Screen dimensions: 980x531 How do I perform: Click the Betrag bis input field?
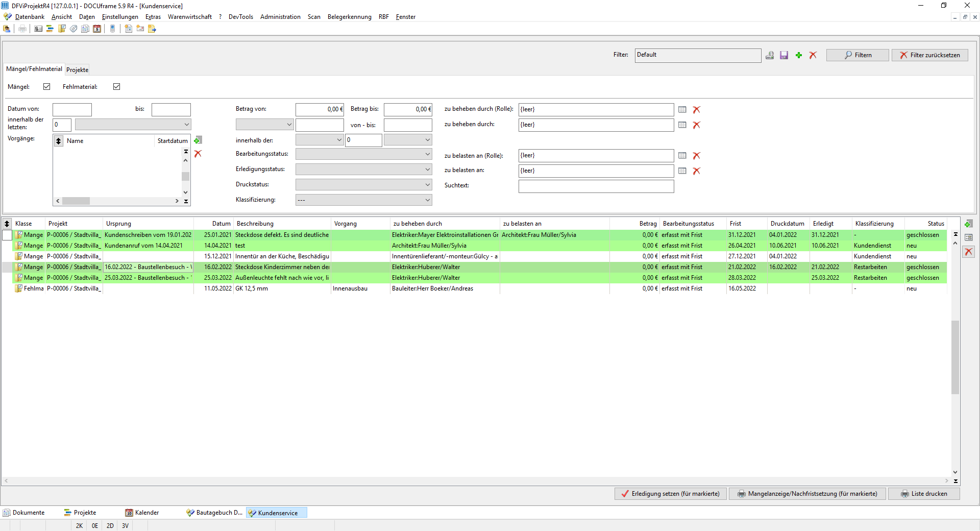point(408,109)
